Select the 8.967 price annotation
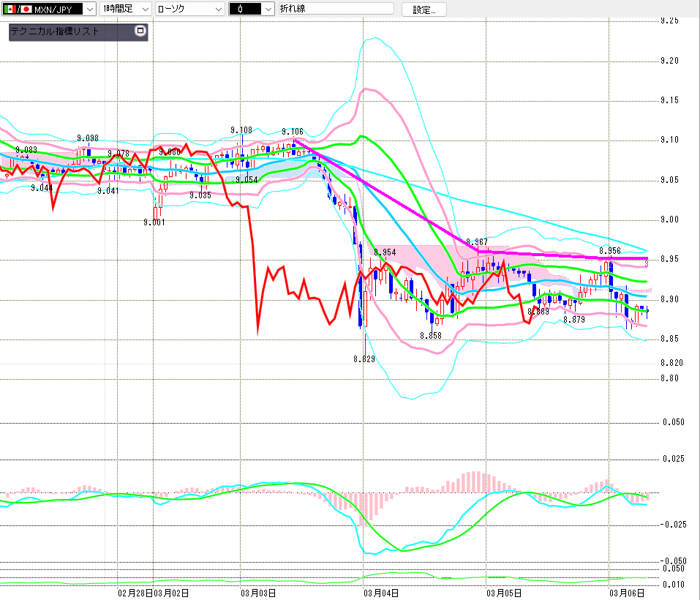Viewport: 700px width, 600px height. coord(476,242)
